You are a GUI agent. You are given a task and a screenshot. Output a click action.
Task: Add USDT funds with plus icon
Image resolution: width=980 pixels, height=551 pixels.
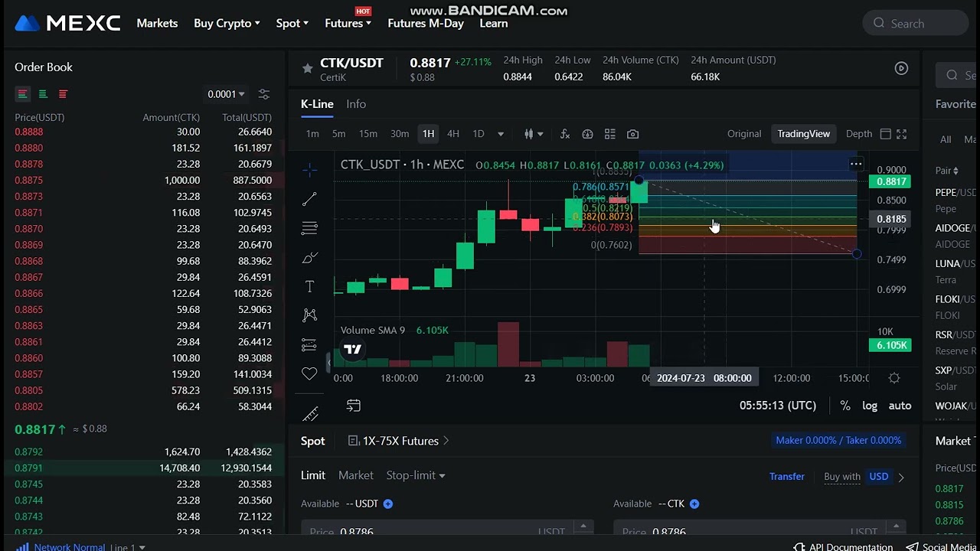tap(387, 504)
